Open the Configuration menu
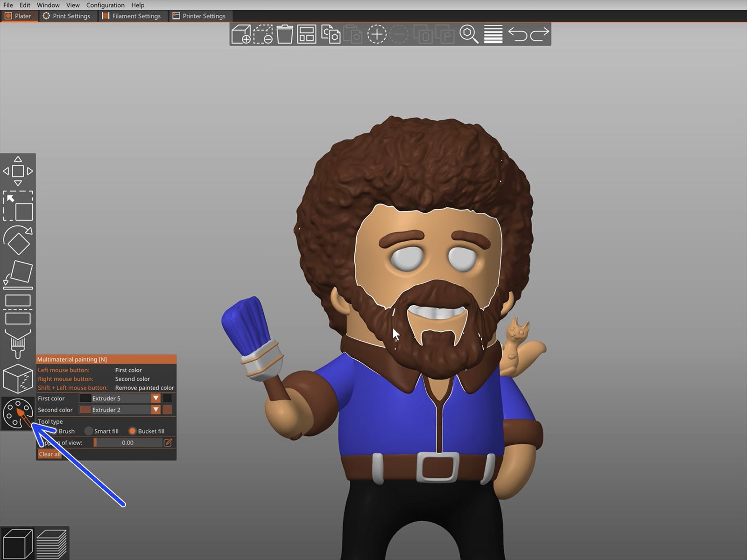The height and width of the screenshot is (560, 747). (x=105, y=5)
